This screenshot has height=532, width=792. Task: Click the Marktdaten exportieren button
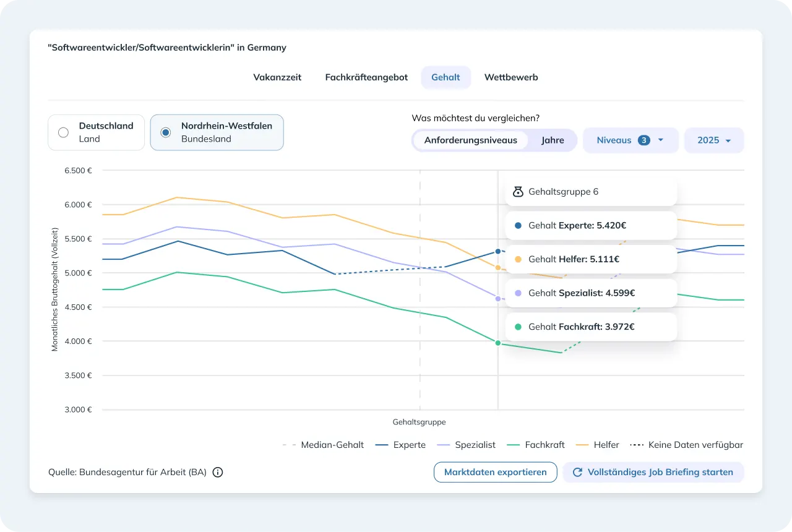tap(496, 472)
